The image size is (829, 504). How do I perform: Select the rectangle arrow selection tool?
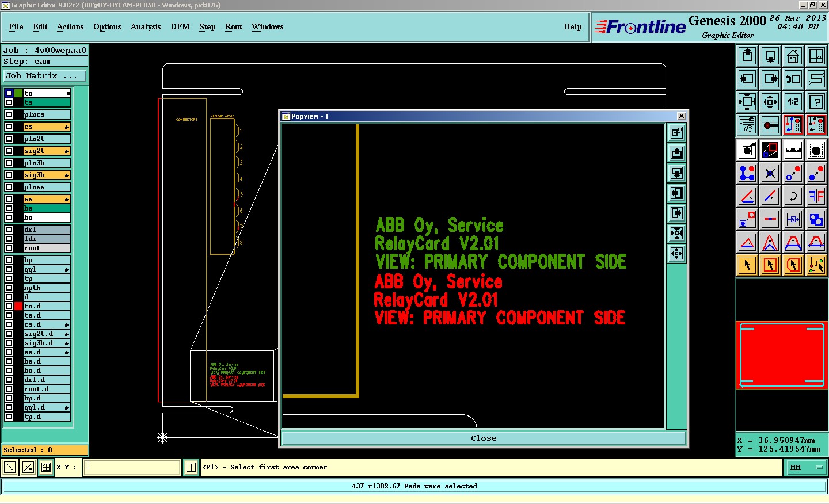[x=770, y=265]
